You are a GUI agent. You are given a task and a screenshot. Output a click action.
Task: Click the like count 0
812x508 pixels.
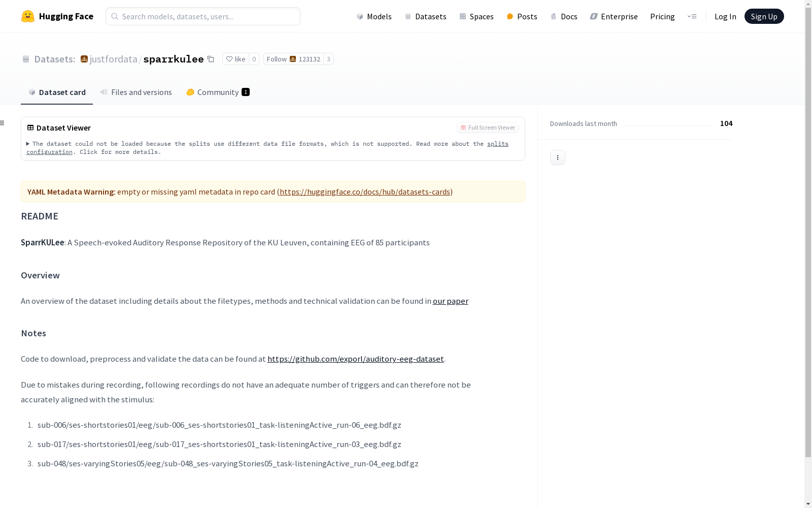254,59
